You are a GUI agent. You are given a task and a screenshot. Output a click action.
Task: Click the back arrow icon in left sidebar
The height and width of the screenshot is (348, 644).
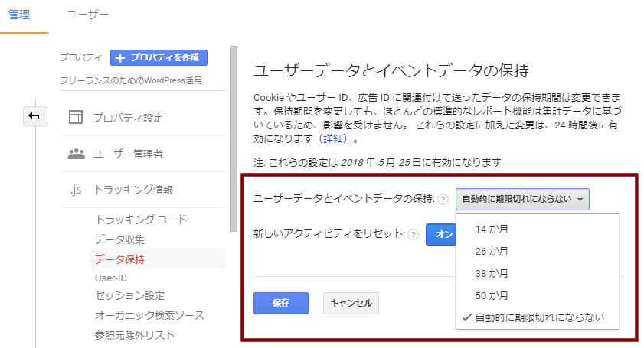[37, 115]
